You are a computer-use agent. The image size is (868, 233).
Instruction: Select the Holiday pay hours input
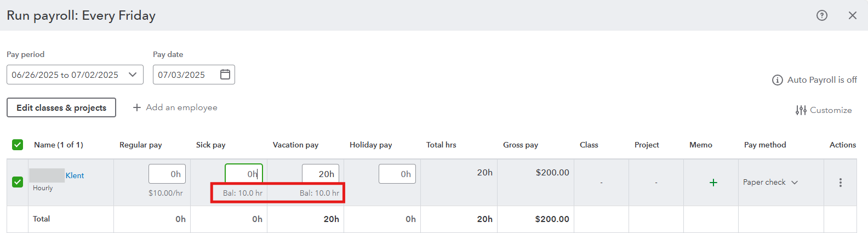click(397, 174)
